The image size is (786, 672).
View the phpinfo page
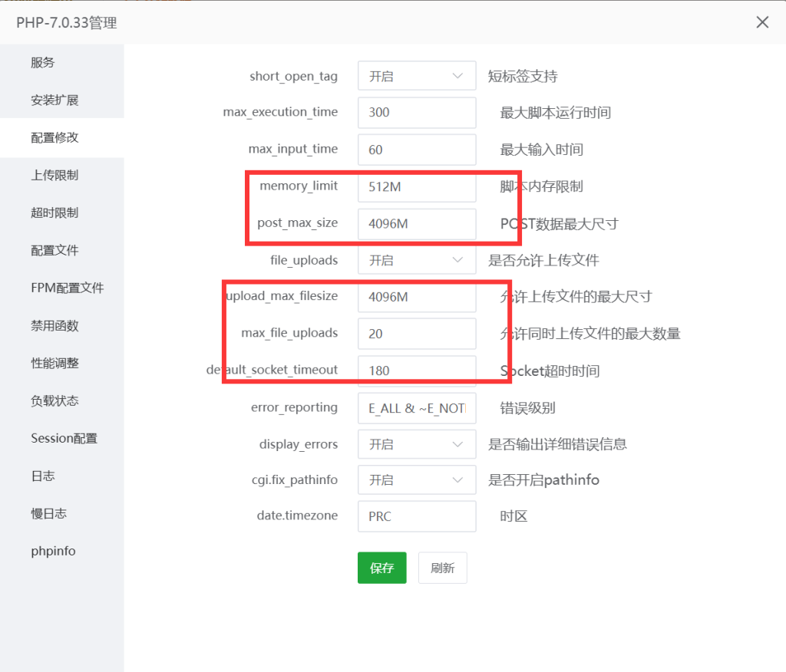(52, 551)
